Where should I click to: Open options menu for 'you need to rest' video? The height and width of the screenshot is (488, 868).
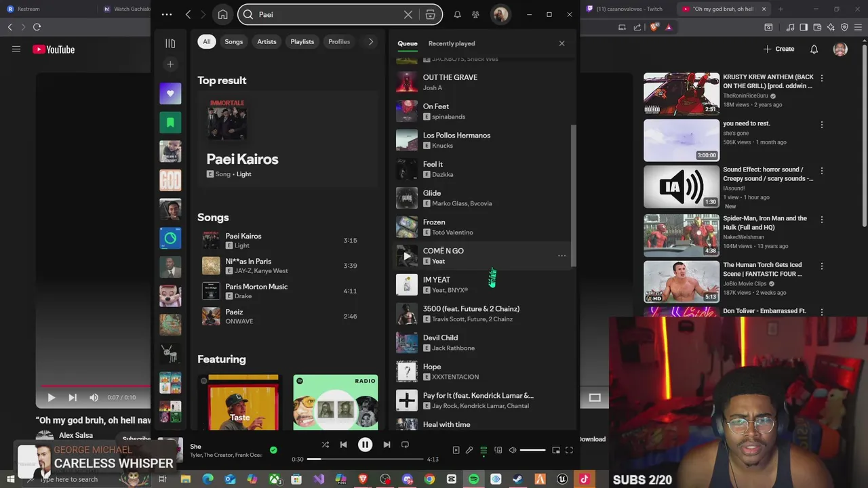(822, 125)
